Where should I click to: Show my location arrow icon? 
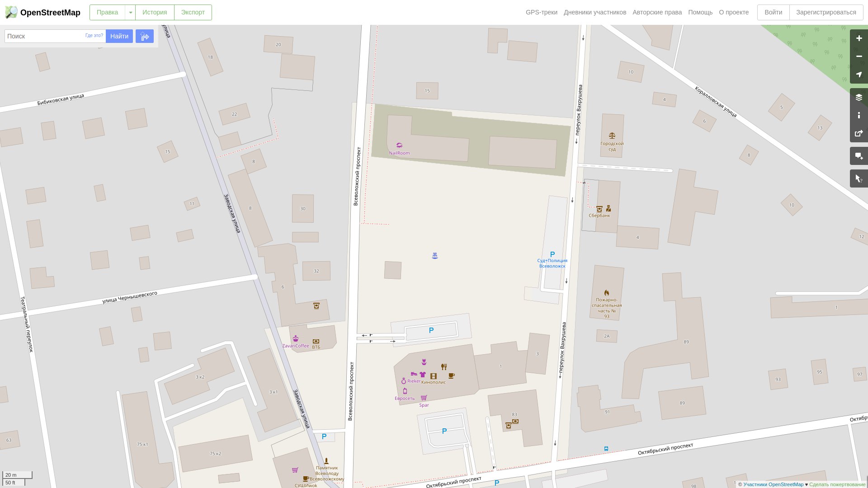[859, 75]
